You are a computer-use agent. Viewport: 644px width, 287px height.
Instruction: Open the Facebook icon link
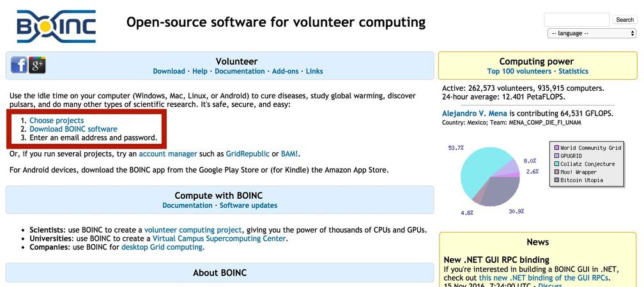coord(19,65)
